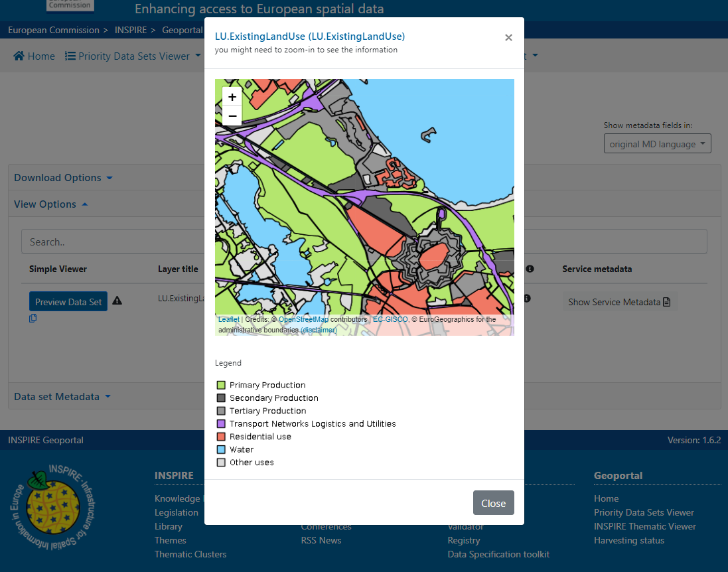
Task: Click the Close button in dialog
Action: [493, 503]
